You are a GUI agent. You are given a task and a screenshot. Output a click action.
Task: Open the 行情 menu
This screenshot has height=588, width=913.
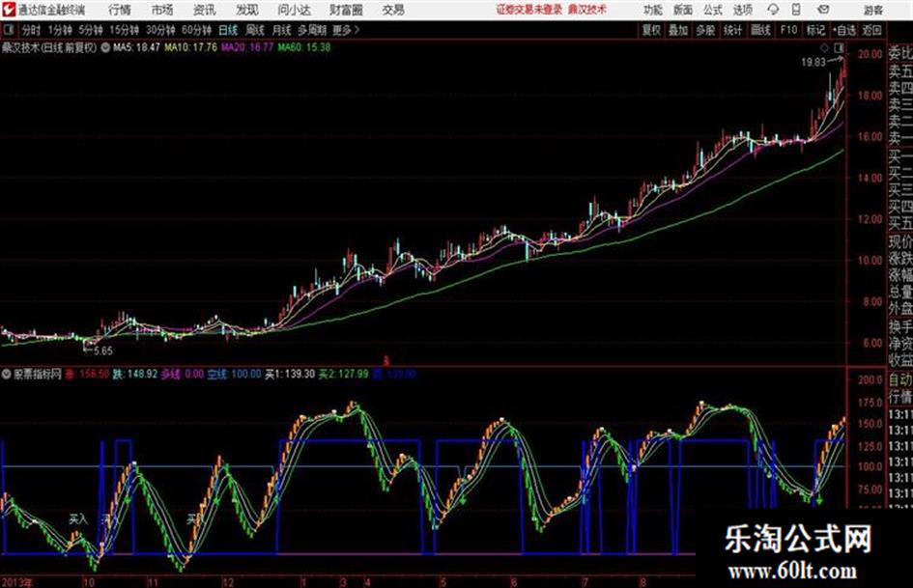(120, 10)
